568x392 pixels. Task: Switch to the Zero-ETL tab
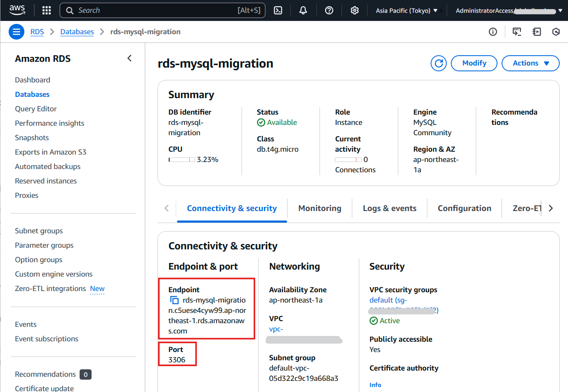point(527,208)
